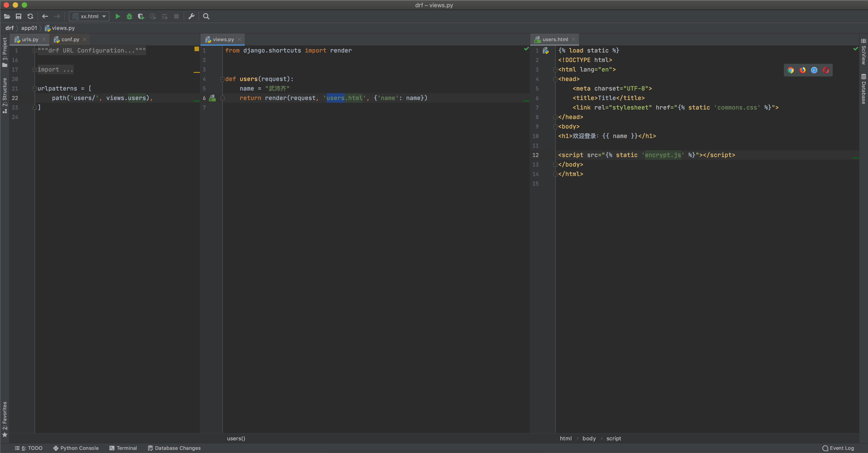Click the views.py breadcrumb
Screen dimensions: 868x453
coord(60,28)
